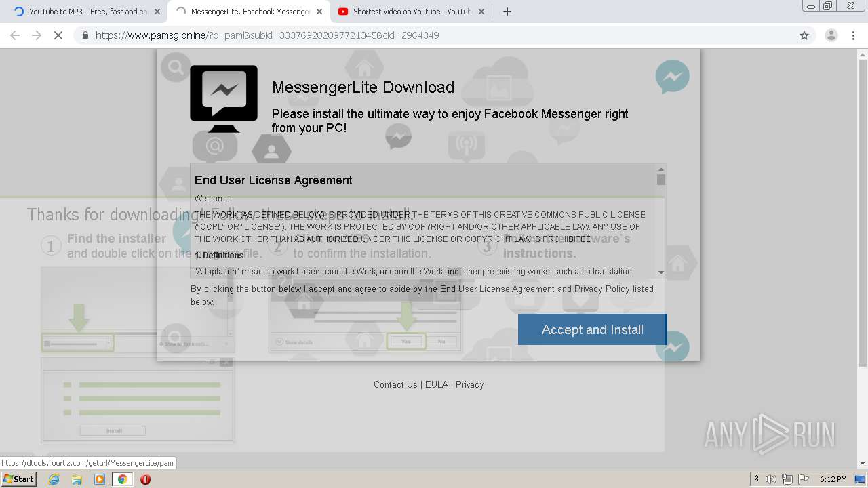Click page scrollbar up arrow

tap(863, 54)
